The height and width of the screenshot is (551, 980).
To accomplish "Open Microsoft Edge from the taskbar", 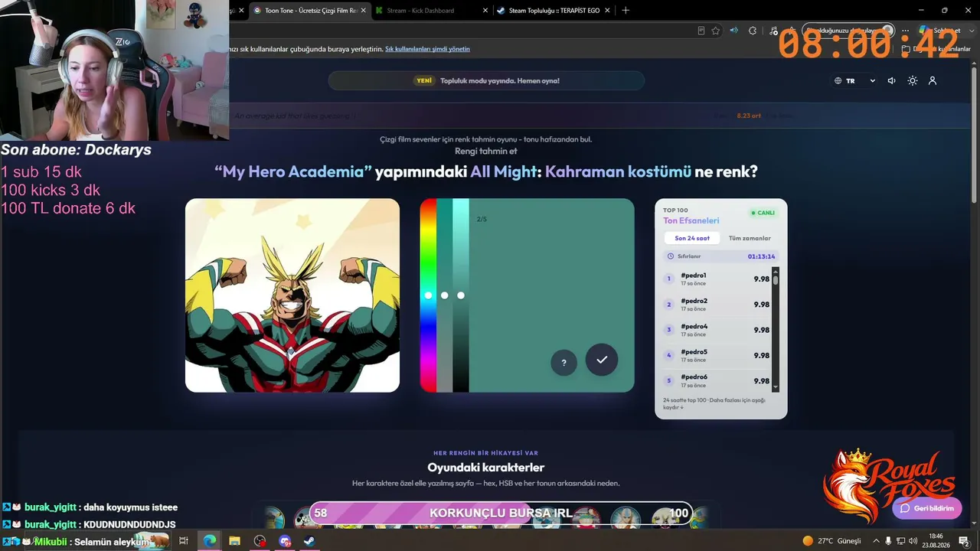I will (x=209, y=541).
